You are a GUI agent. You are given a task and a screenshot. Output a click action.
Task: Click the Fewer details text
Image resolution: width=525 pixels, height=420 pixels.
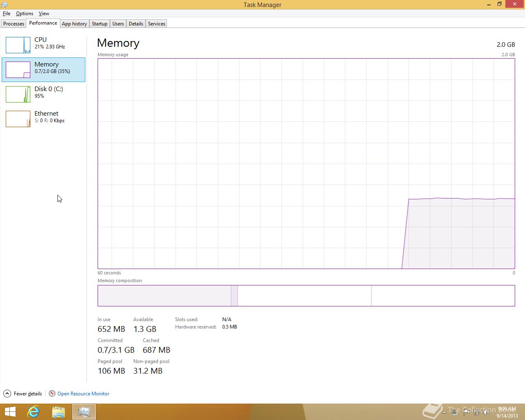[x=28, y=394]
